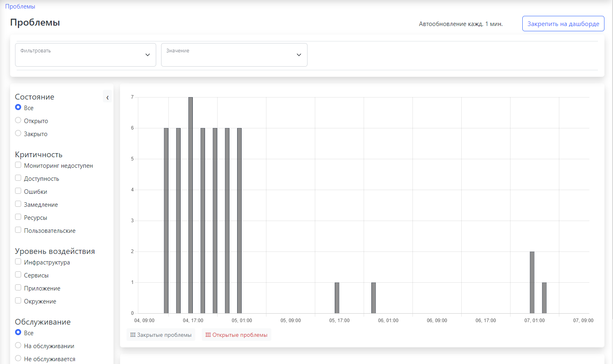Check the Доступность criticality box
613x364 pixels.
(18, 178)
